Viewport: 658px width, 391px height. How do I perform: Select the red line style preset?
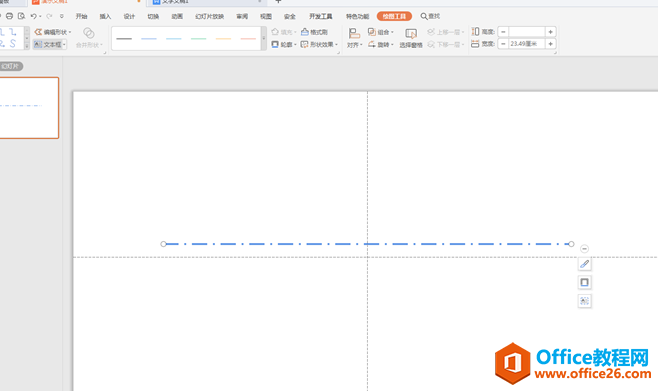[248, 39]
